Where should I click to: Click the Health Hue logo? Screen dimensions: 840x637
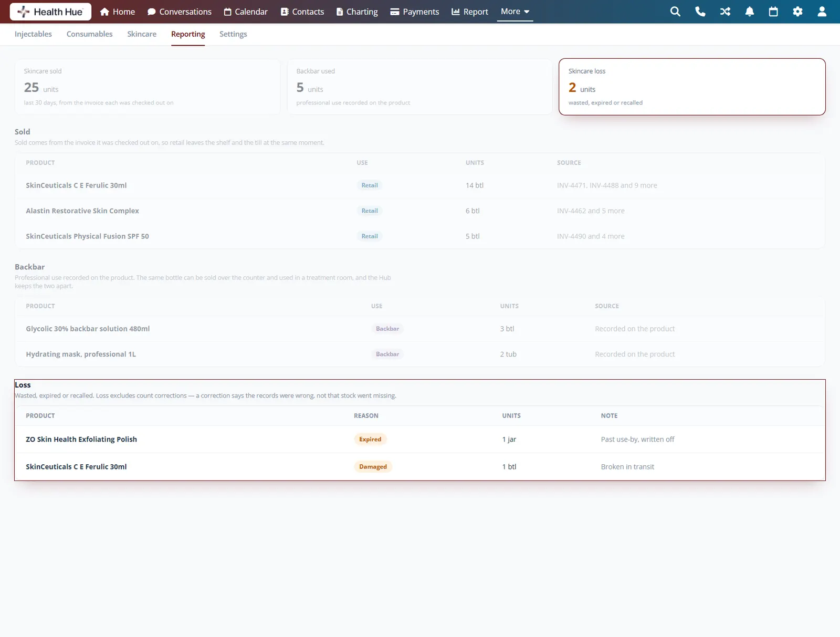(x=50, y=12)
